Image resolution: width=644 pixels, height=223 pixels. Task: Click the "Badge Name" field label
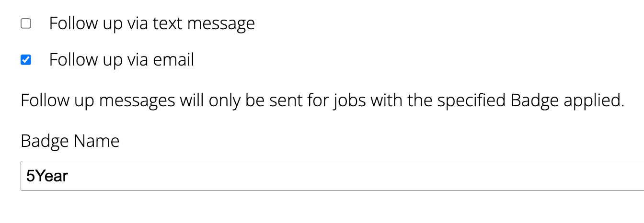click(x=70, y=141)
